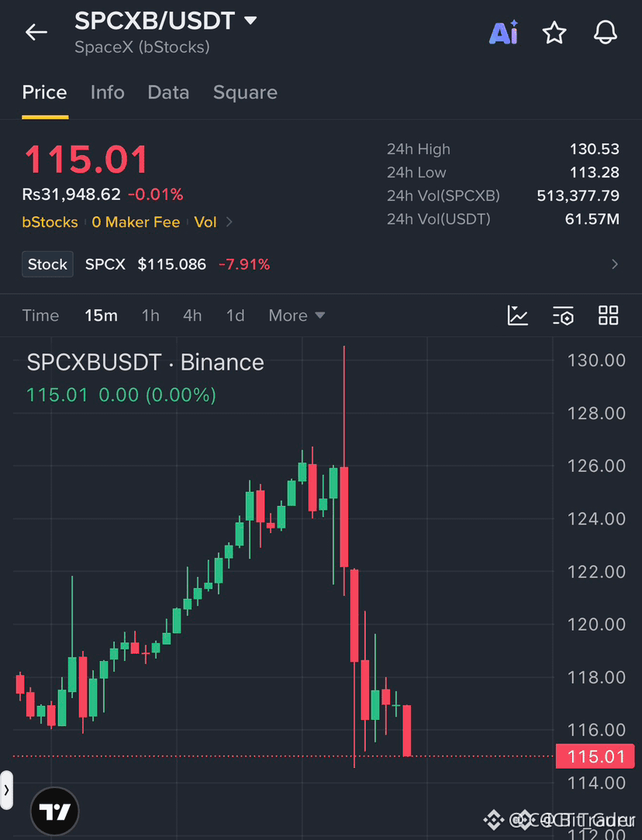Switch to the Data tab

point(168,92)
